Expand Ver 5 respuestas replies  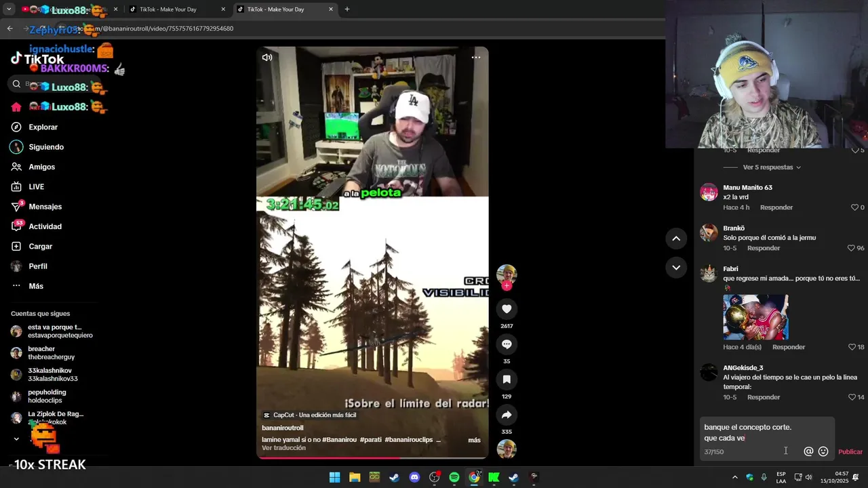772,167
